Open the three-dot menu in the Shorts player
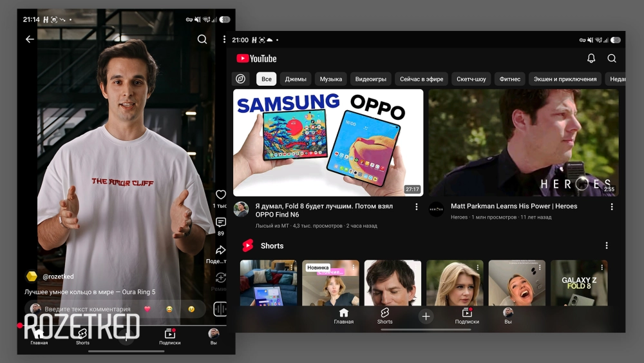The height and width of the screenshot is (363, 644). pyautogui.click(x=224, y=39)
